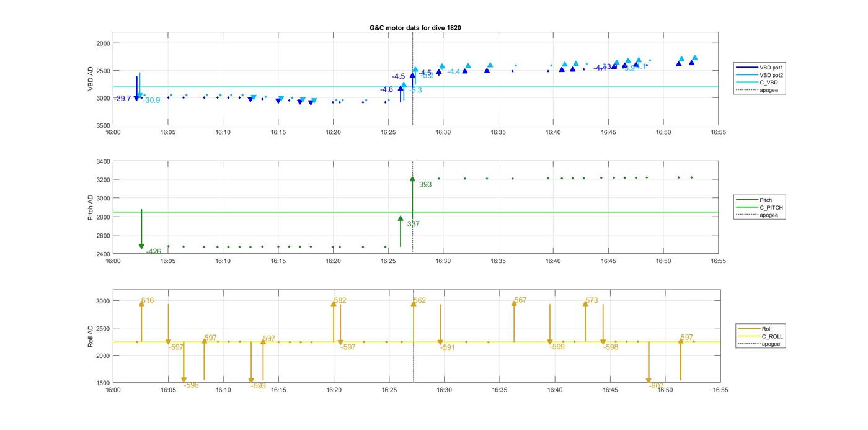This screenshot has width=868, height=430.
Task: Click the '616' roll data label
Action: tap(148, 301)
